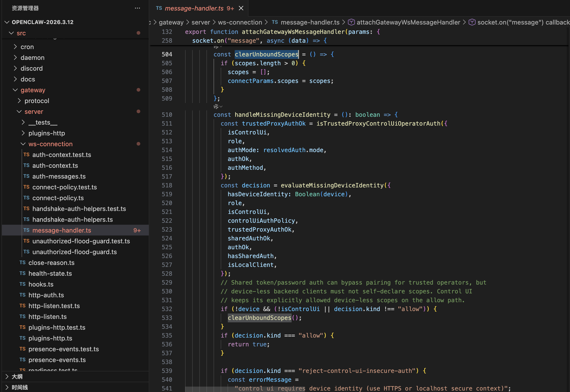Select the gateway breadcrumb segment
The image size is (570, 392).
pyautogui.click(x=171, y=22)
